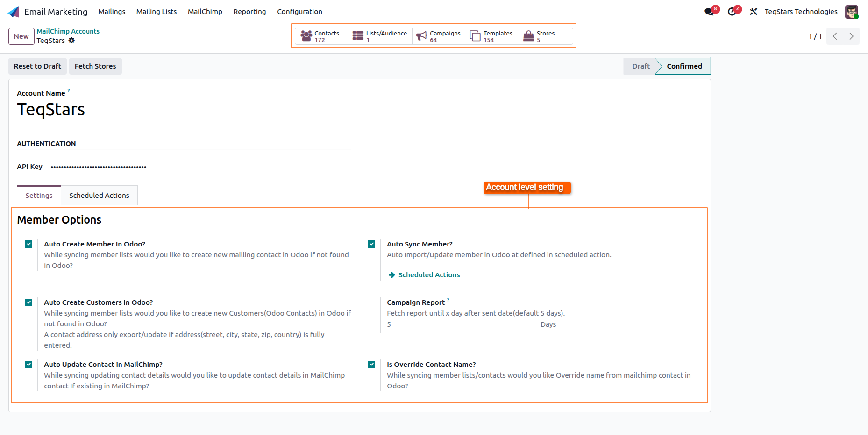Click Fetch Stores button
The width and height of the screenshot is (868, 435).
click(x=95, y=66)
